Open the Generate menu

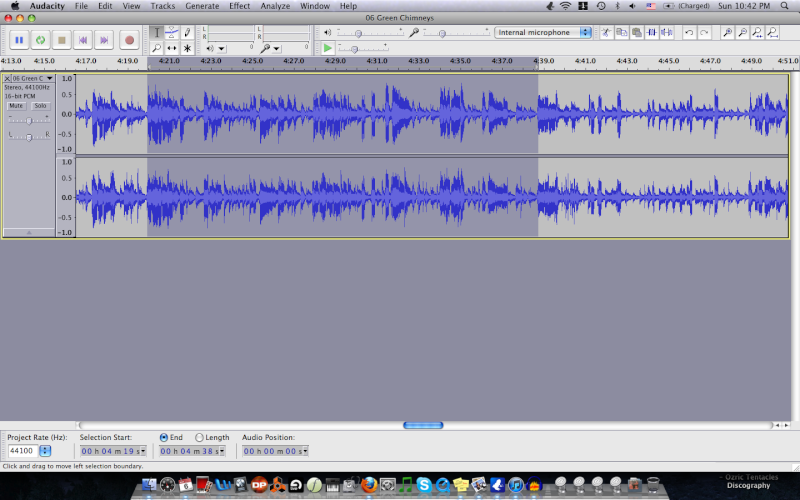tap(202, 6)
